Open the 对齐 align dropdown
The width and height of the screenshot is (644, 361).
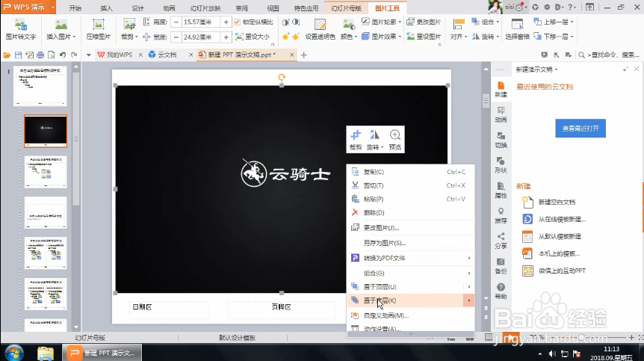tap(465, 37)
